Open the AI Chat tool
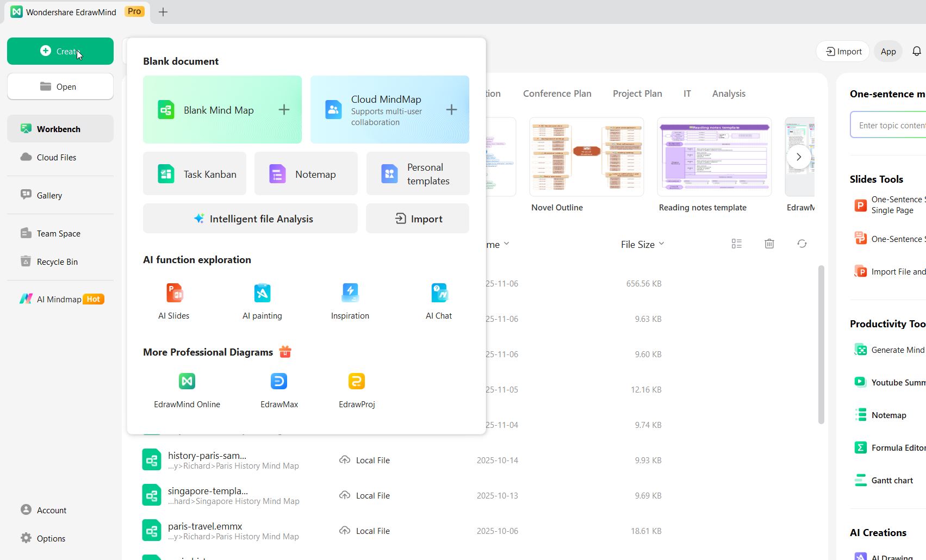This screenshot has width=926, height=560. click(439, 301)
